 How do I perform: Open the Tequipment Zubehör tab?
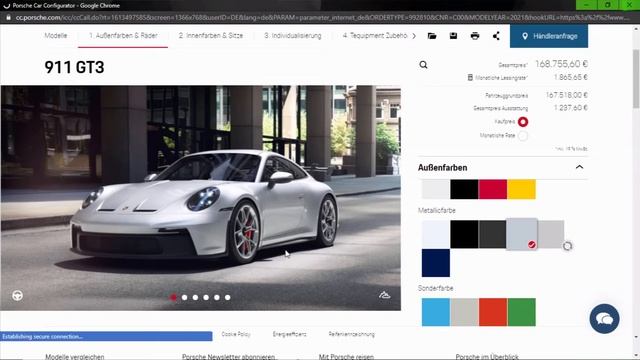375,36
